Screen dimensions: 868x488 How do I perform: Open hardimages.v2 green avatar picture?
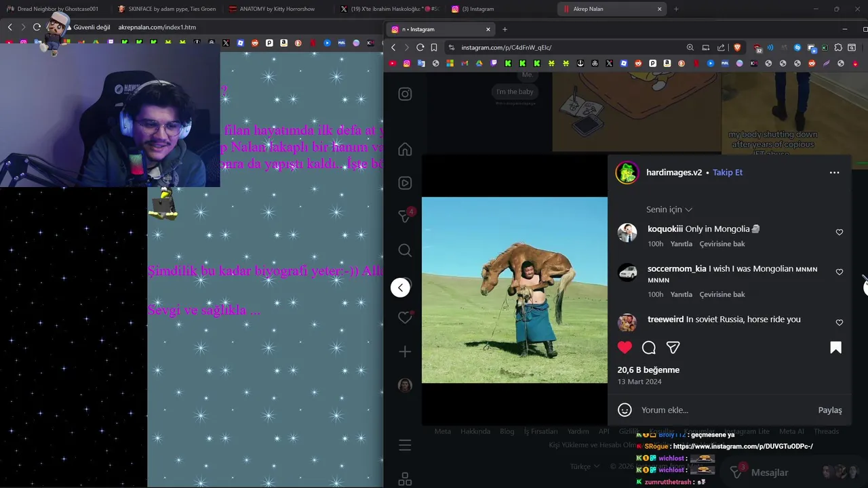(627, 173)
